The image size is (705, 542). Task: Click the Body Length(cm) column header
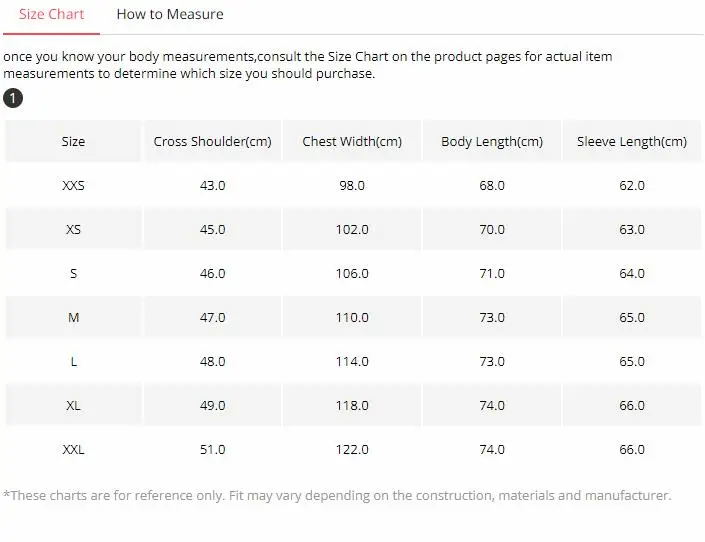point(492,142)
